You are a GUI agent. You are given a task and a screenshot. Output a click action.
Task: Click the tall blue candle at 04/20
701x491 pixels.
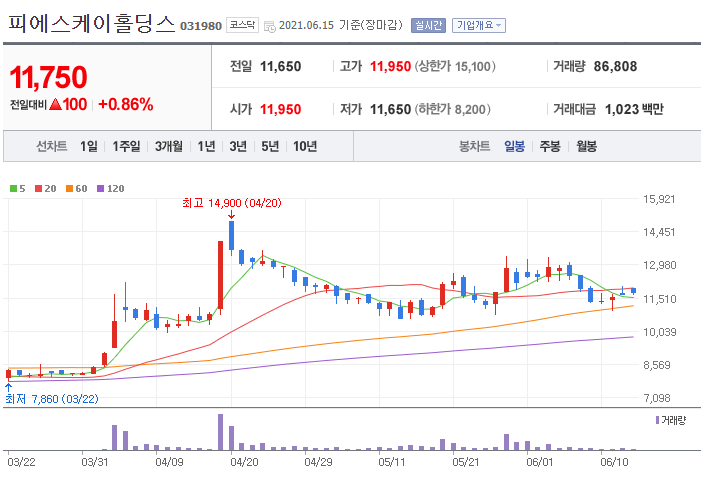(x=231, y=237)
